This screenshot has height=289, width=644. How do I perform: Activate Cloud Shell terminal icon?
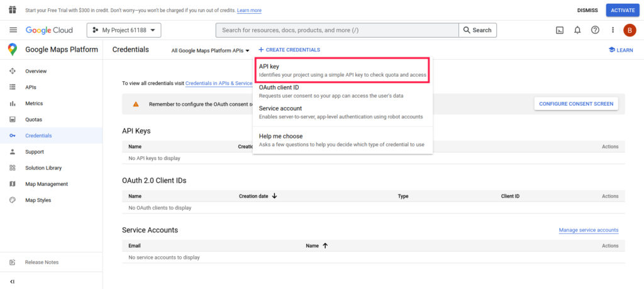click(x=559, y=30)
